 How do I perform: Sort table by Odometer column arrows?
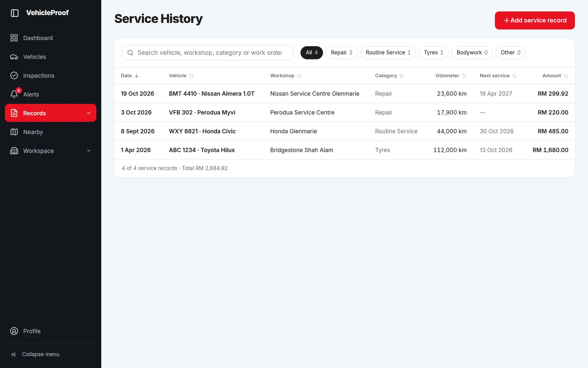click(x=464, y=76)
